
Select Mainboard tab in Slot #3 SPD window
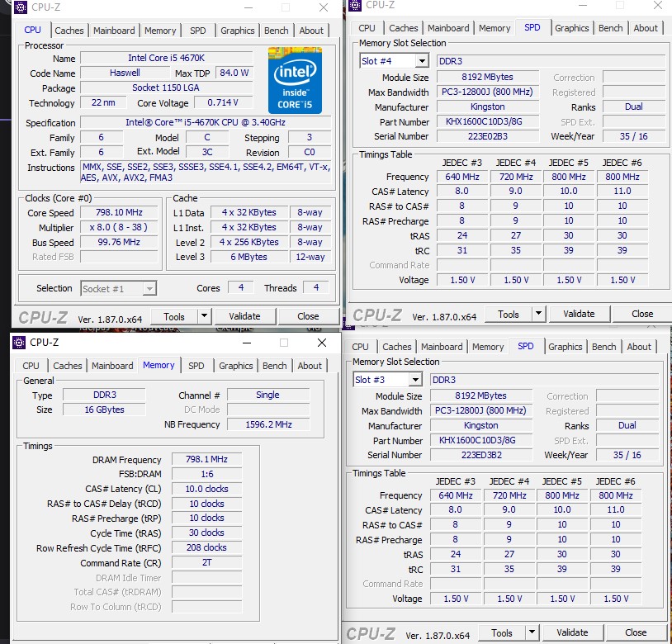pos(442,347)
